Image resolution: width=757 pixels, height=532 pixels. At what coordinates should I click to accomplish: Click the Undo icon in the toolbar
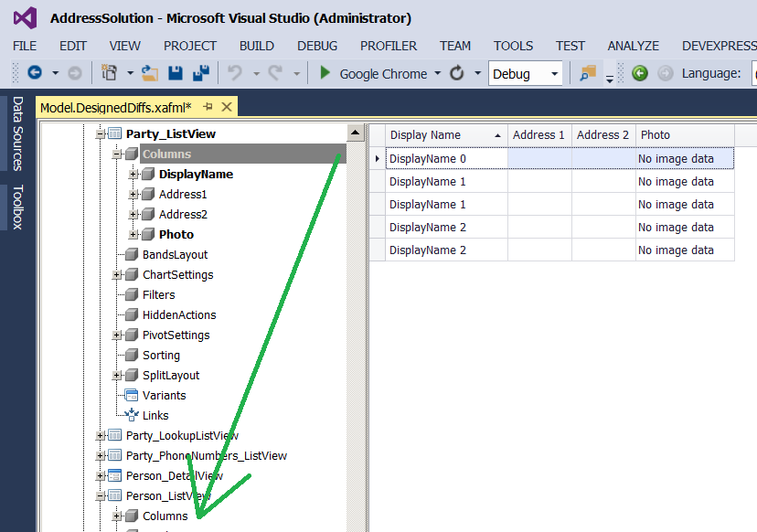(x=233, y=73)
